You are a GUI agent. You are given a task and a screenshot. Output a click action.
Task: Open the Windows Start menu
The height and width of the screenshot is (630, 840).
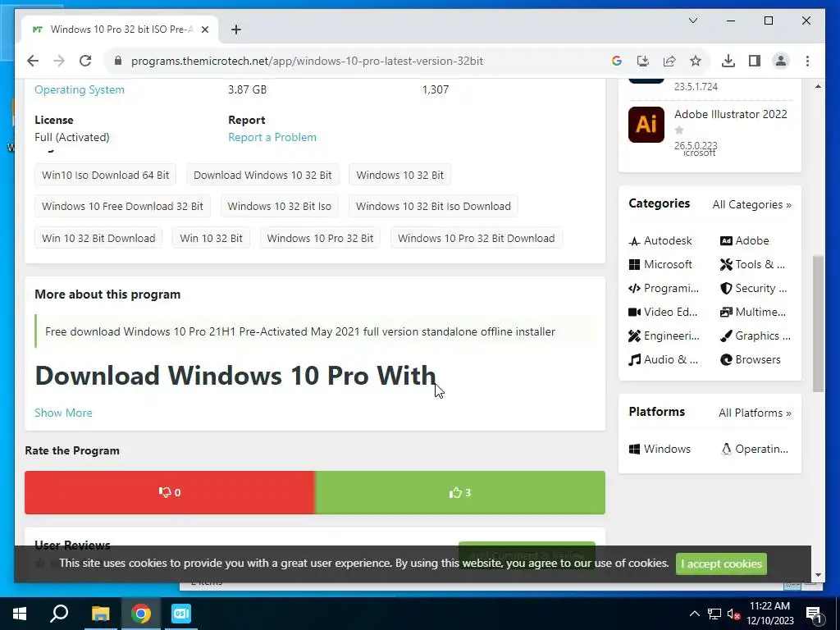click(x=20, y=614)
